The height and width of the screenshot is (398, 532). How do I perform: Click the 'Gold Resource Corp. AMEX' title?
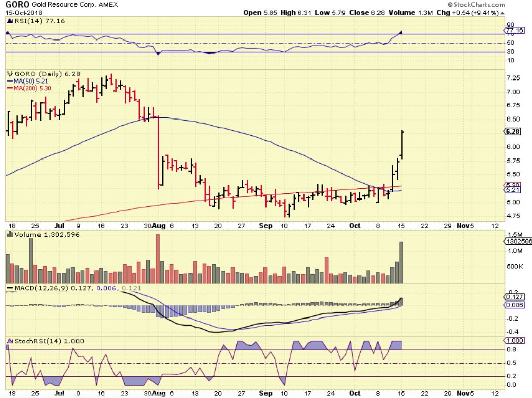click(x=74, y=5)
